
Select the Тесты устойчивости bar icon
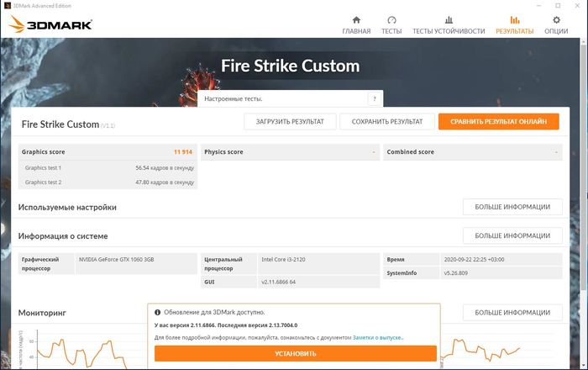(x=449, y=20)
